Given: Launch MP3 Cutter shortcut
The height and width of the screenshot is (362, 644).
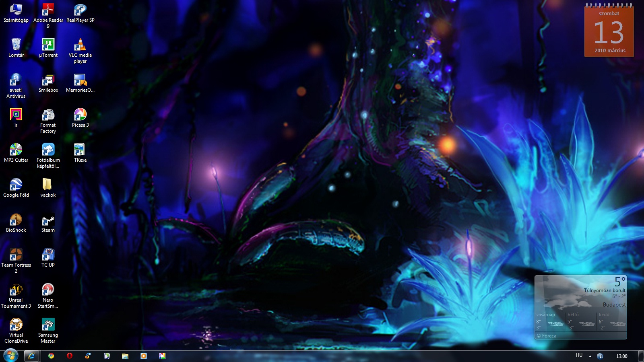Looking at the screenshot, I should point(16,152).
